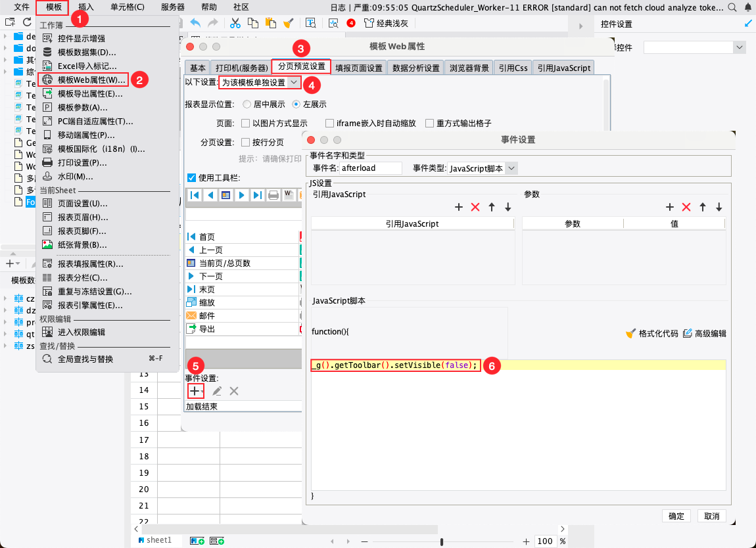This screenshot has height=548, width=756.
Task: Add a parameter with plus icon
Action: point(670,207)
